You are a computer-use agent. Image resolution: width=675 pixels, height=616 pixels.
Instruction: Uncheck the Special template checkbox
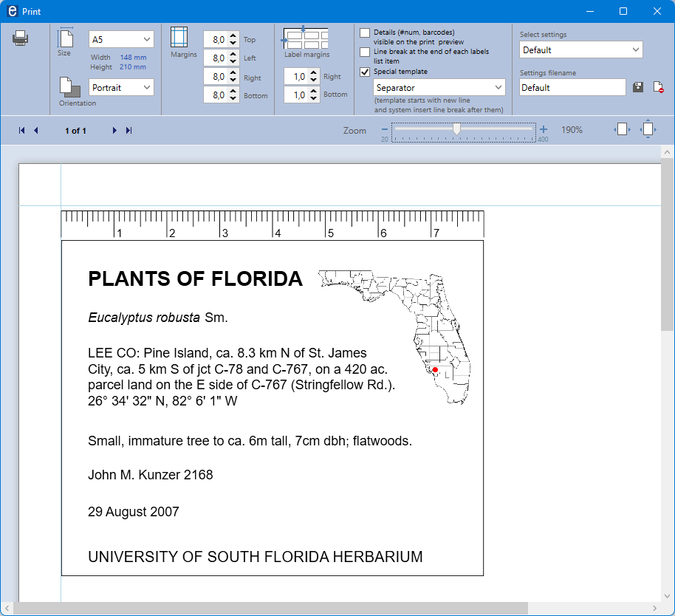[365, 72]
